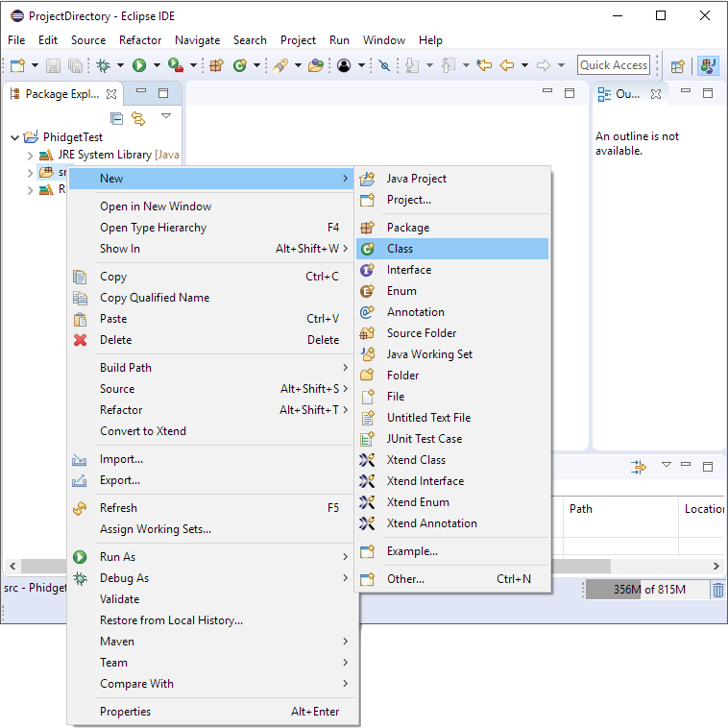Collapse the PhidgetTest project tree node

click(14, 137)
